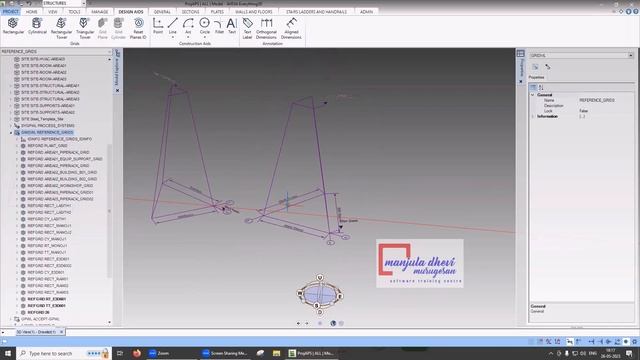
Task: Open the Properties side panel icon
Action: [x=520, y=54]
